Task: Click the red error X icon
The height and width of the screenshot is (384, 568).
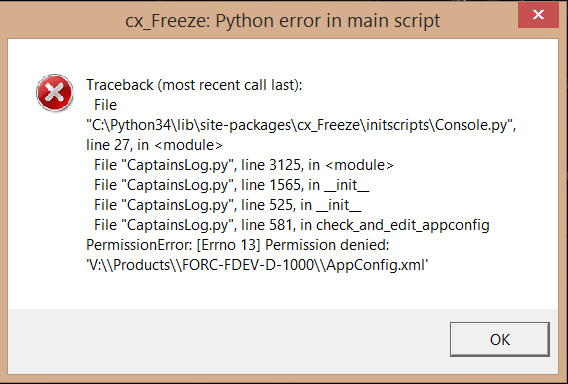Action: pos(55,93)
